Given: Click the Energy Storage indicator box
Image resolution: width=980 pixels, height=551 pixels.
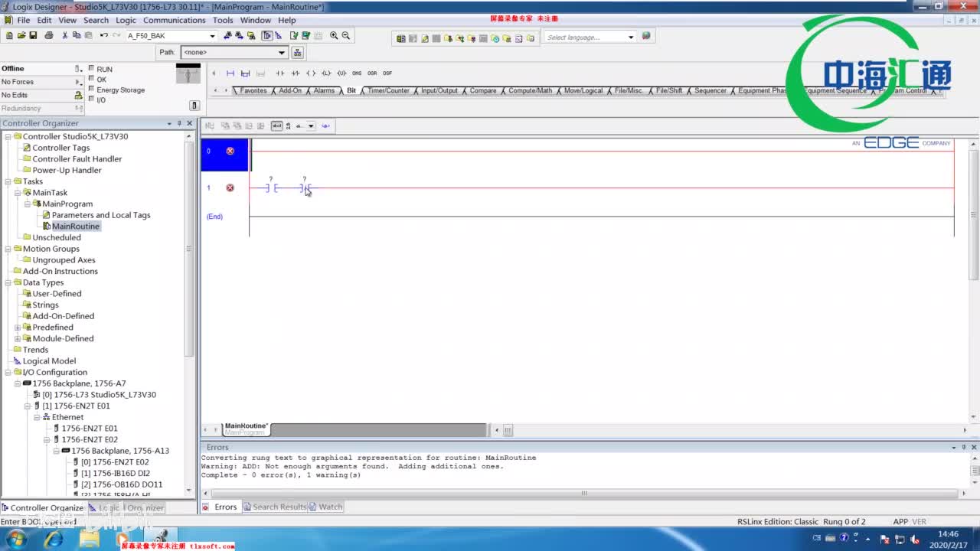Looking at the screenshot, I should pos(92,89).
